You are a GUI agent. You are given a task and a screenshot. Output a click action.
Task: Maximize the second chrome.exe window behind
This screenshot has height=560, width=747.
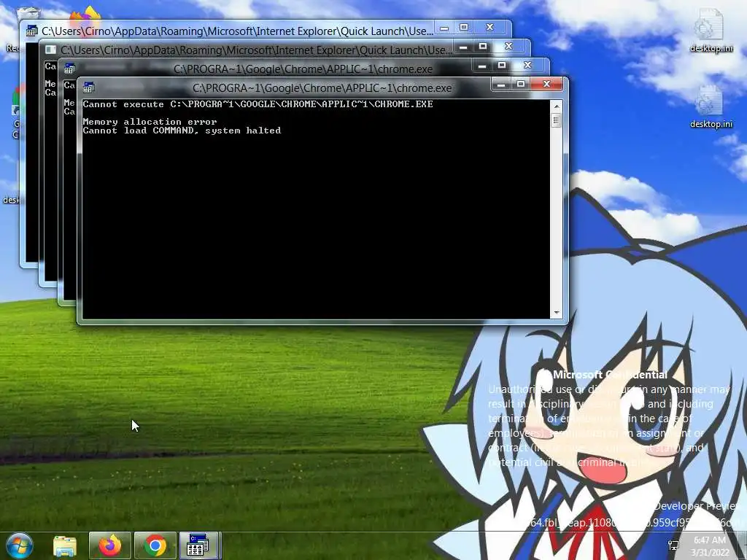click(x=502, y=65)
